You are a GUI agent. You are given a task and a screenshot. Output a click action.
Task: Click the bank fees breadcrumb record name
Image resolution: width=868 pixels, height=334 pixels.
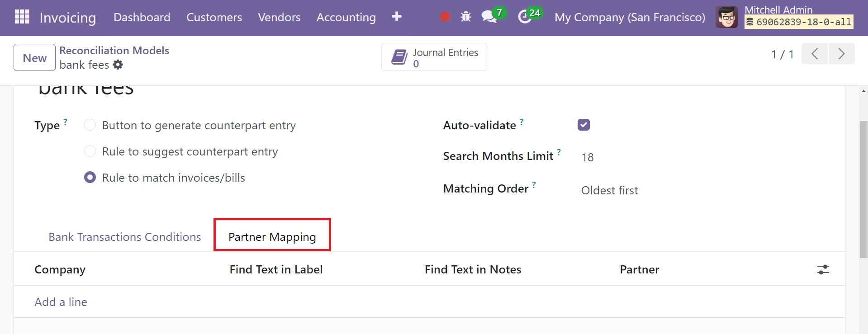pos(84,65)
